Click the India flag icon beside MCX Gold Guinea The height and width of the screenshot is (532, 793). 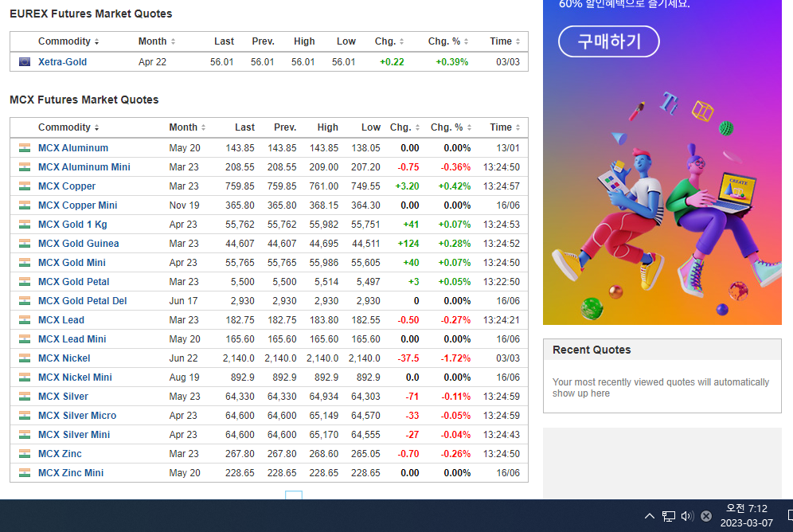(24, 243)
